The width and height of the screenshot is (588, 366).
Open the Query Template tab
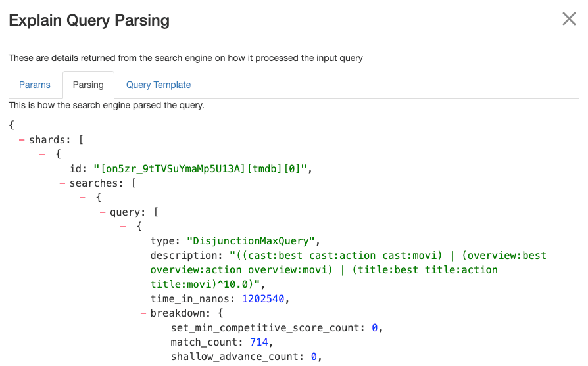click(x=159, y=85)
